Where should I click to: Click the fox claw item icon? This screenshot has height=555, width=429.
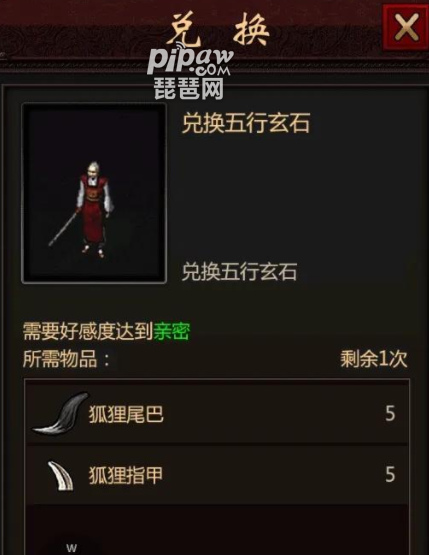click(x=61, y=475)
